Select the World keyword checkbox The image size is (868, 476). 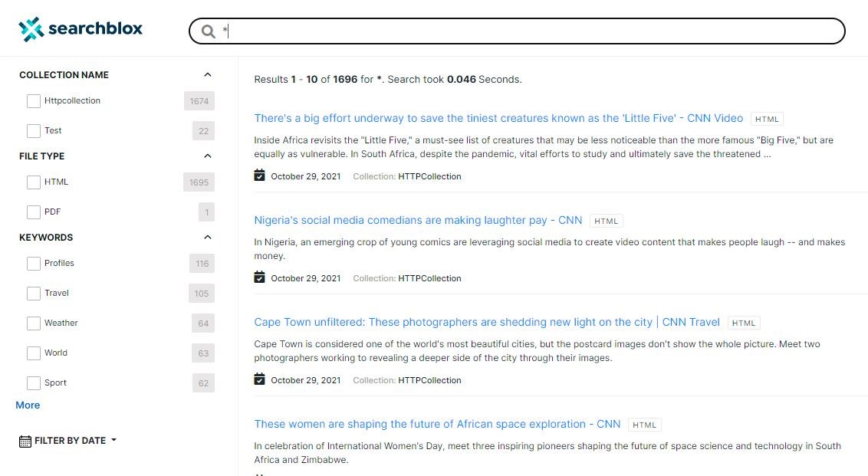pos(34,353)
